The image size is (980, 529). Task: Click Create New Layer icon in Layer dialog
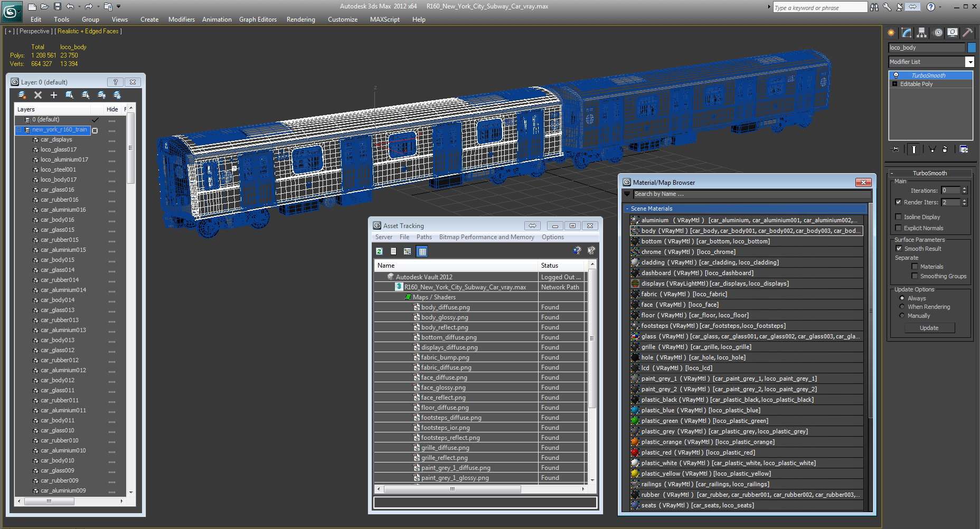click(22, 95)
